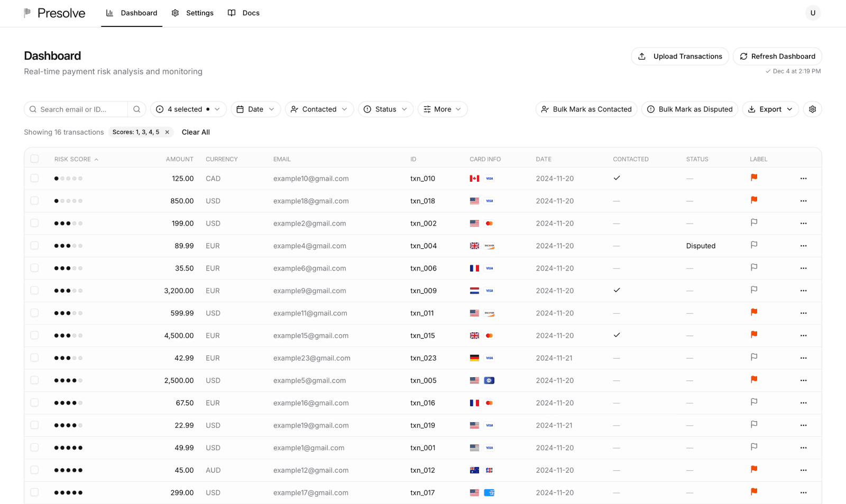The image size is (846, 504).
Task: Expand the Contacted filter dropdown
Action: (319, 109)
